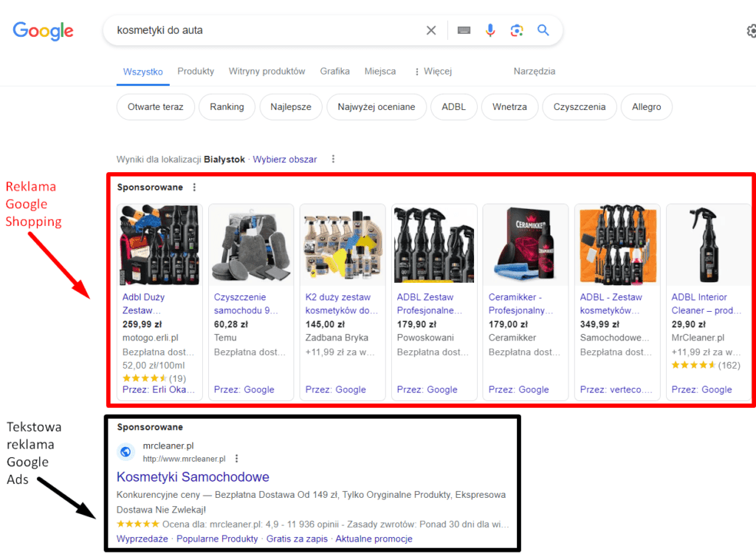Click K2 duży zestaw kosmetyków link
The image size is (756, 557).
tap(341, 304)
